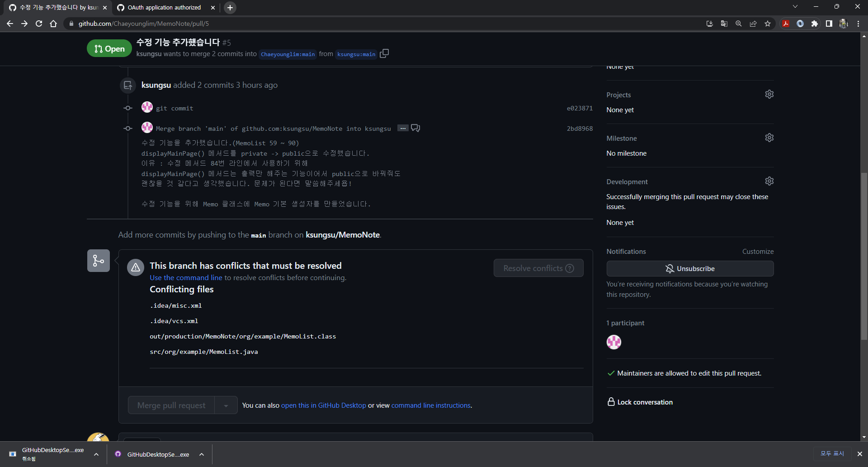Click browser back arrow

click(10, 24)
